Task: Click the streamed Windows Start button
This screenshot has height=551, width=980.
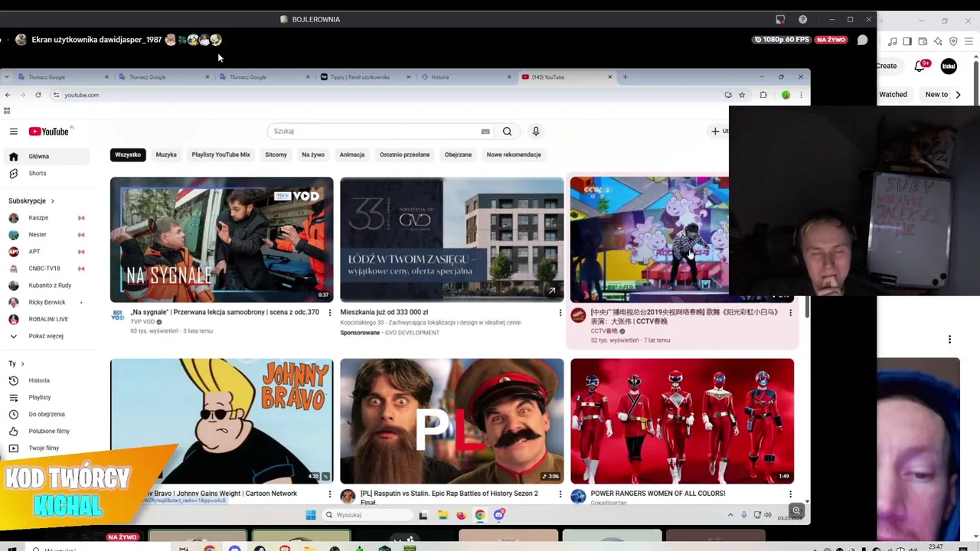Action: click(x=310, y=515)
